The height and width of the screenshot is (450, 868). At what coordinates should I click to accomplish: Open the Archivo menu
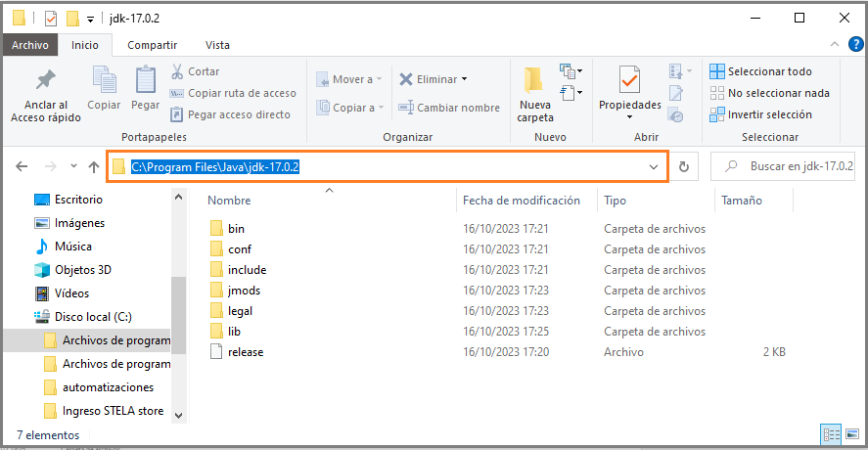30,45
